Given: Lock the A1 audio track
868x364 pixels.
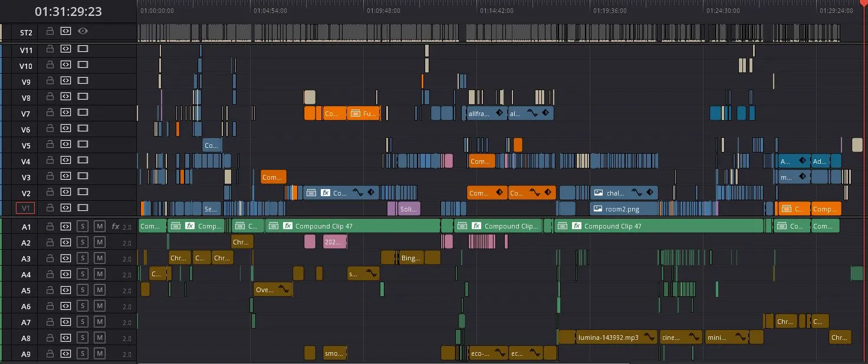Looking at the screenshot, I should (x=50, y=226).
